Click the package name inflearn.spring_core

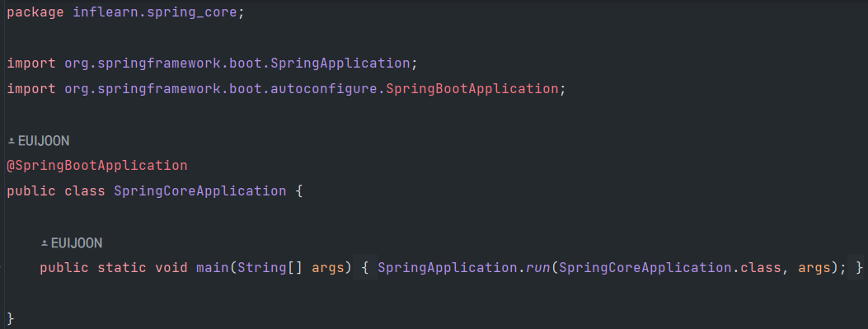click(155, 12)
